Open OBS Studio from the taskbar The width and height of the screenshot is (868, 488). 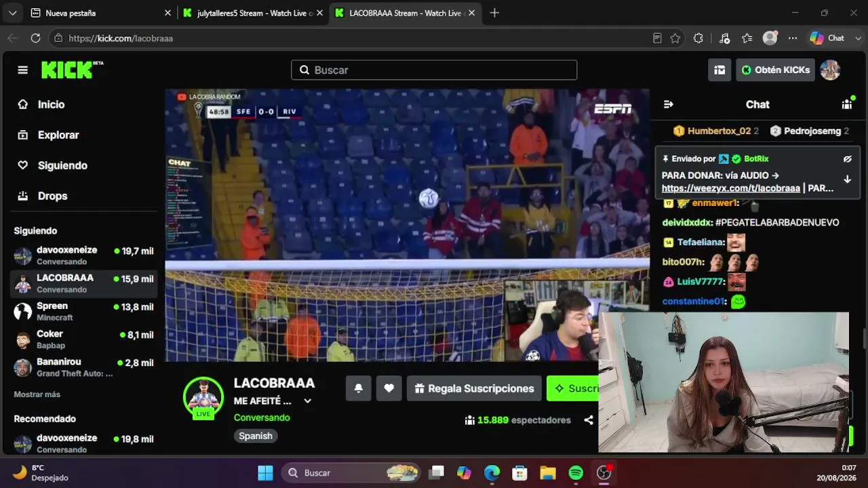[604, 472]
